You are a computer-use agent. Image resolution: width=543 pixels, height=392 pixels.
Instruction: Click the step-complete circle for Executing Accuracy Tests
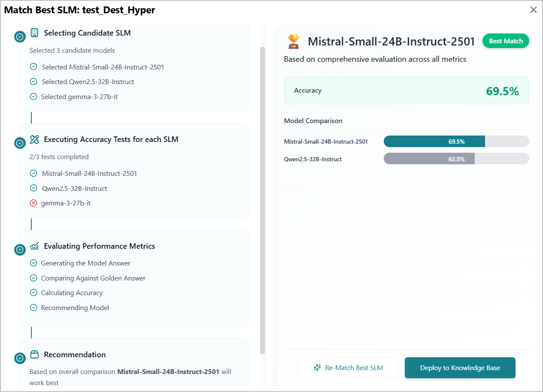(20, 143)
